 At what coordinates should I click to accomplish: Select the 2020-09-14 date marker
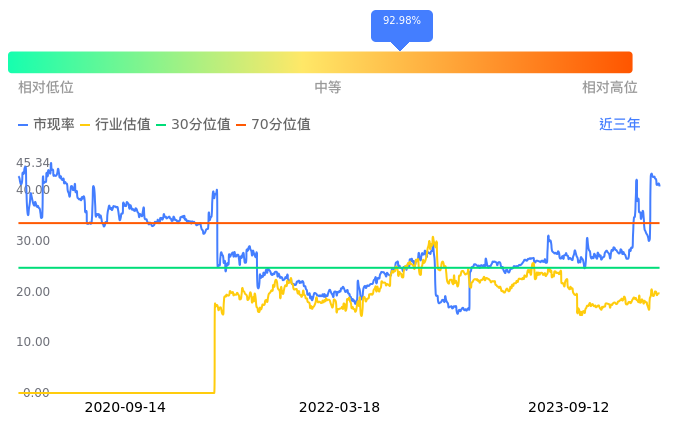[125, 408]
